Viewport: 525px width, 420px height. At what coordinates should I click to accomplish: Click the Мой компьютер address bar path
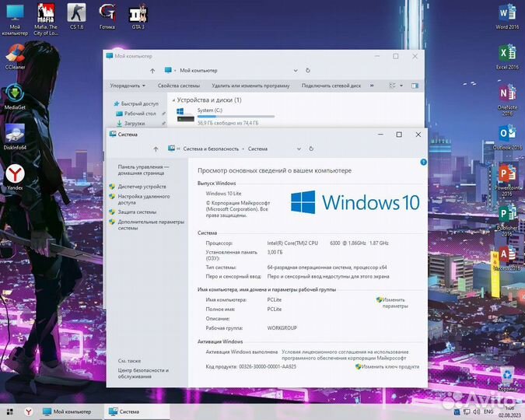coord(198,70)
